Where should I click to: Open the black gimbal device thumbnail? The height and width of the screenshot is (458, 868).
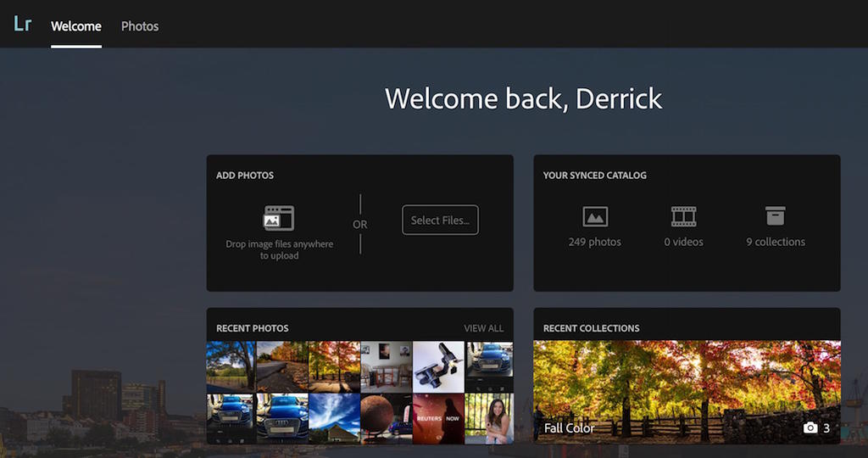click(438, 366)
